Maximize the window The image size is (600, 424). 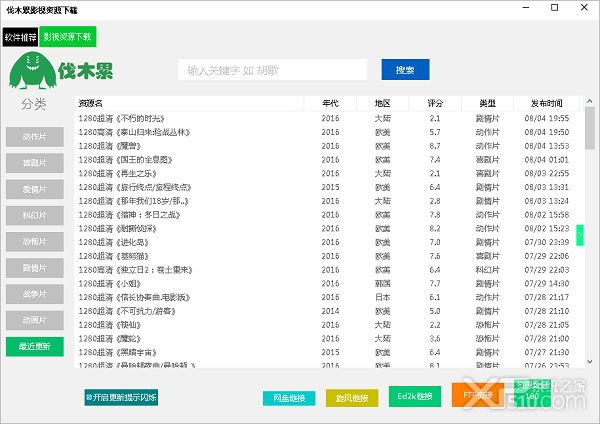point(554,8)
